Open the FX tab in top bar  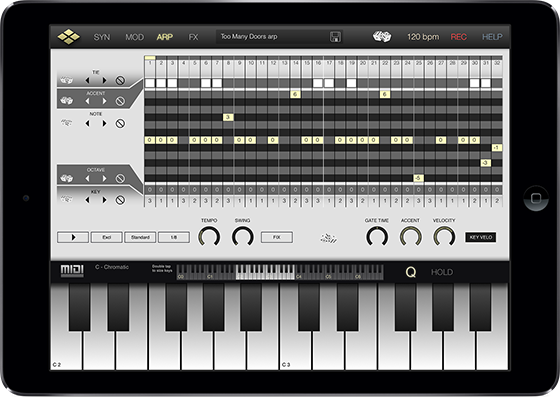[x=193, y=37]
